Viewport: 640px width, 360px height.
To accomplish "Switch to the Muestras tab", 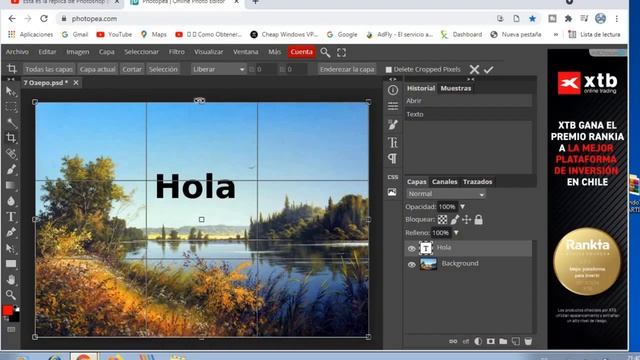I will pyautogui.click(x=456, y=88).
